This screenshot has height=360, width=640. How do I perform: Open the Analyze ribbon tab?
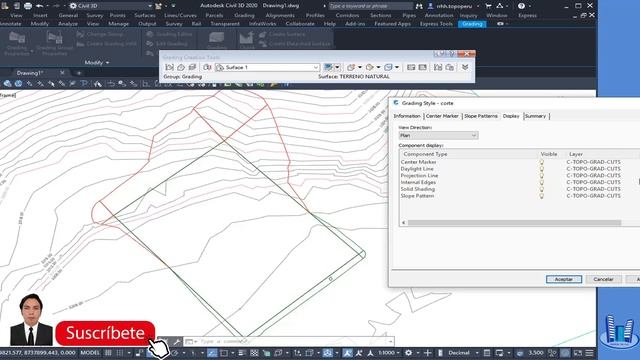68,24
